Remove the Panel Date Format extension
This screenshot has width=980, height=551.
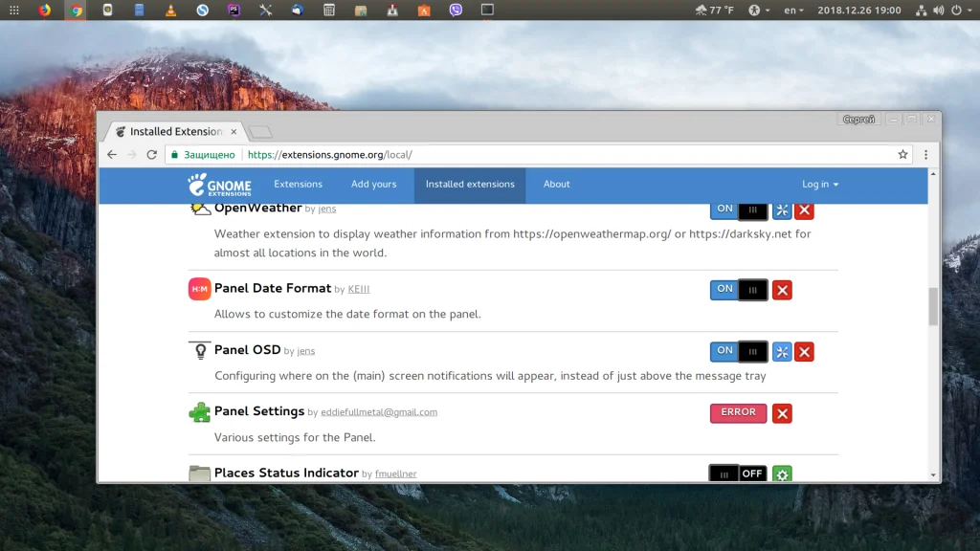[x=782, y=291]
